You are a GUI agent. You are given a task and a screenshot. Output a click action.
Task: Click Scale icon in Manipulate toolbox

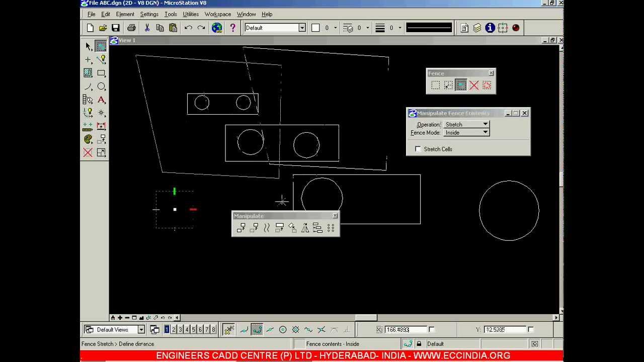280,228
